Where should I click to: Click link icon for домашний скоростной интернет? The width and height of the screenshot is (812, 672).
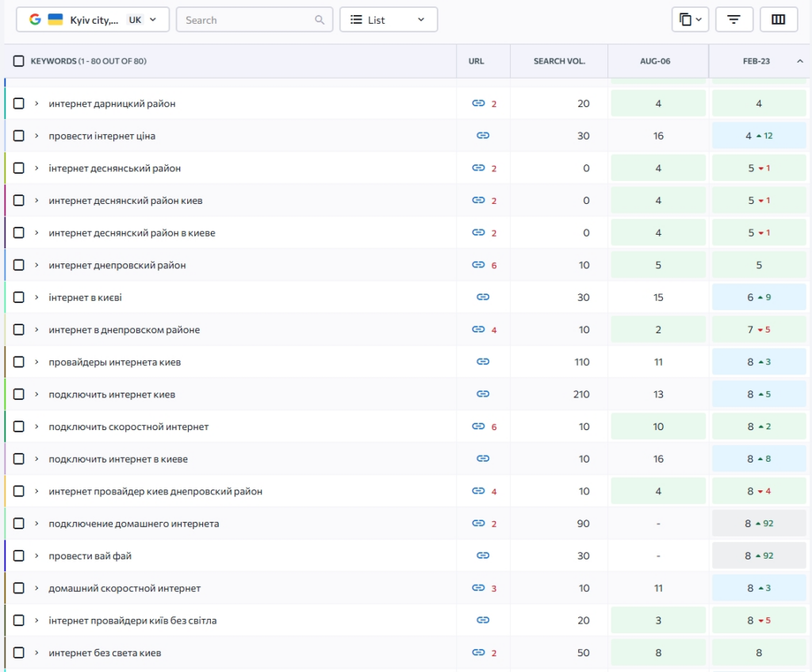(478, 588)
